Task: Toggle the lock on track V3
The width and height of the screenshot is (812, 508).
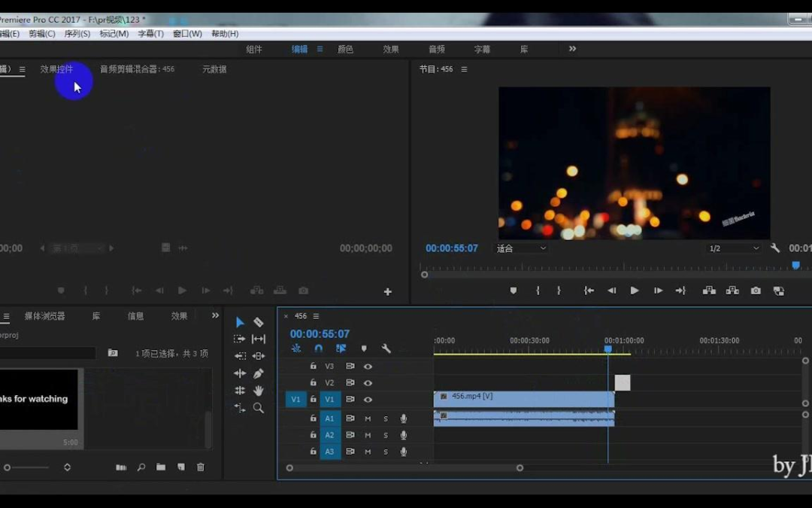Action: 314,367
